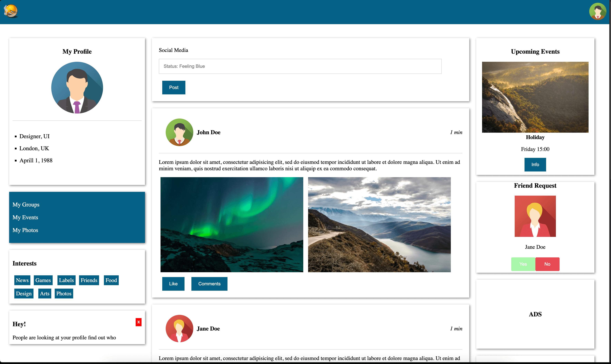The image size is (611, 364).
Task: Click the '1 min' timestamp on Jane Doe's post
Action: (x=456, y=329)
